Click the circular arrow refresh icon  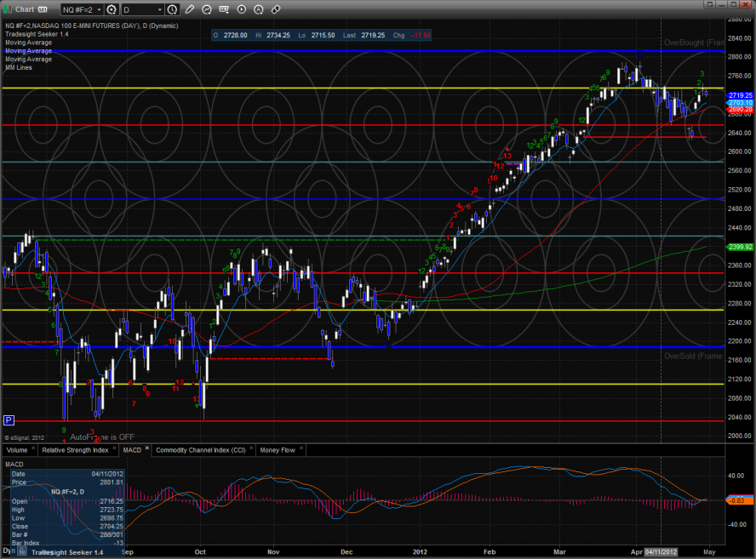[x=208, y=9]
